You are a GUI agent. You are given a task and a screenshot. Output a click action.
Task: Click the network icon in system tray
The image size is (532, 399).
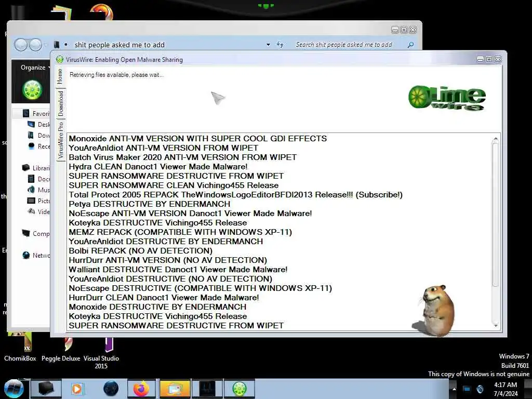[x=467, y=389]
